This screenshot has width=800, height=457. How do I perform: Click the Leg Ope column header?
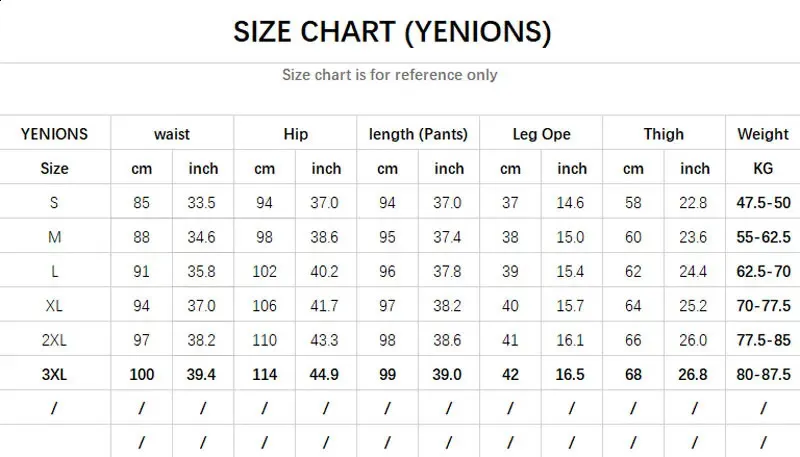pyautogui.click(x=541, y=134)
